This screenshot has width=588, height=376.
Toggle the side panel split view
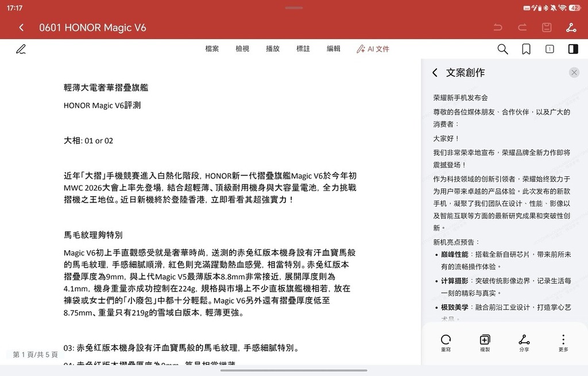tap(573, 49)
